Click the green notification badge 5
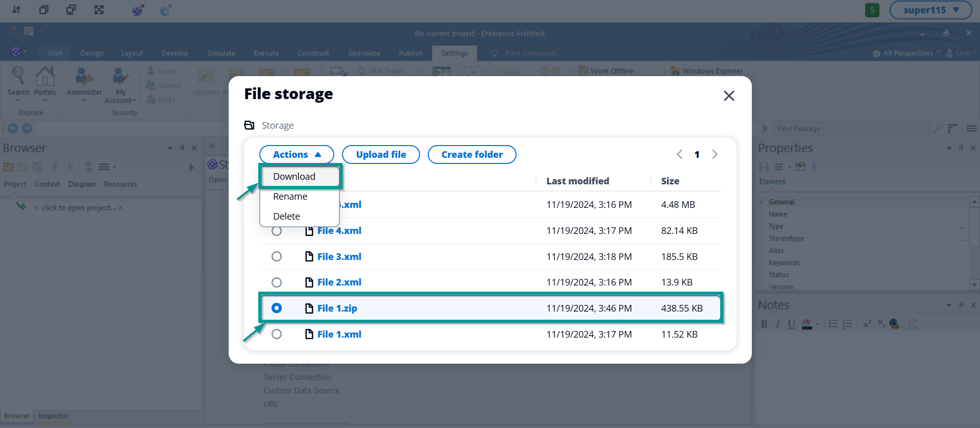The width and height of the screenshot is (980, 428). 872,10
